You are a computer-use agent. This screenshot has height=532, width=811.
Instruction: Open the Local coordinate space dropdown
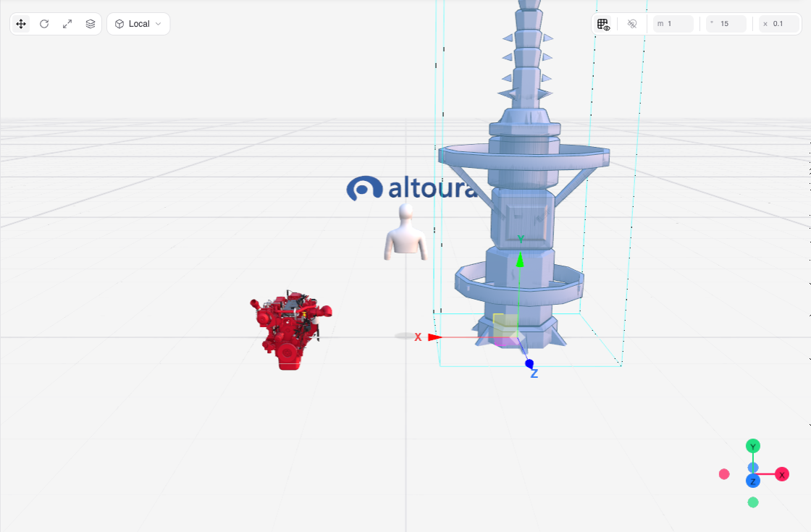138,24
